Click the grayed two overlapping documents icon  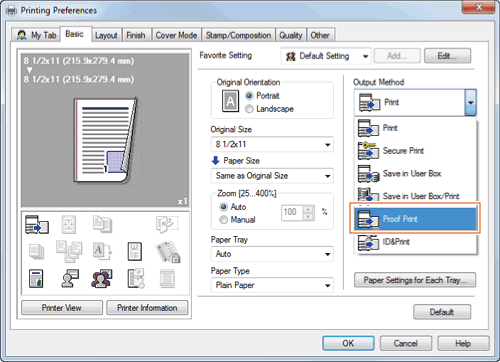click(x=102, y=224)
